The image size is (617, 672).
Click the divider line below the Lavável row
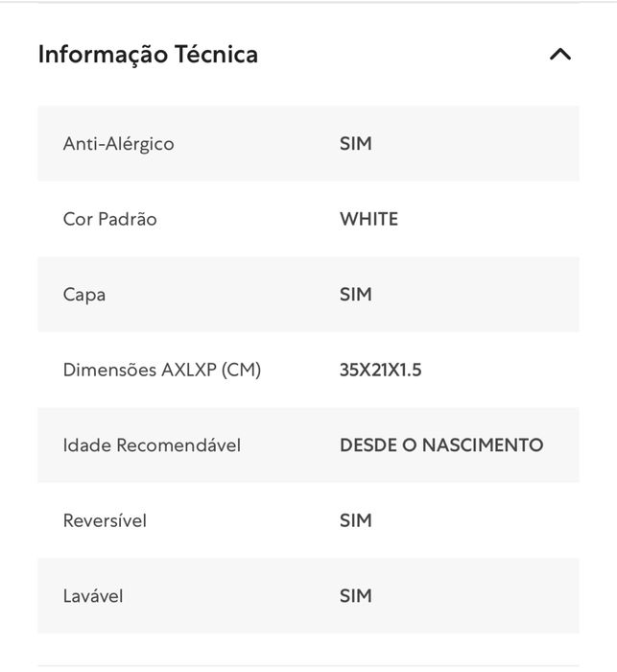coord(308,665)
